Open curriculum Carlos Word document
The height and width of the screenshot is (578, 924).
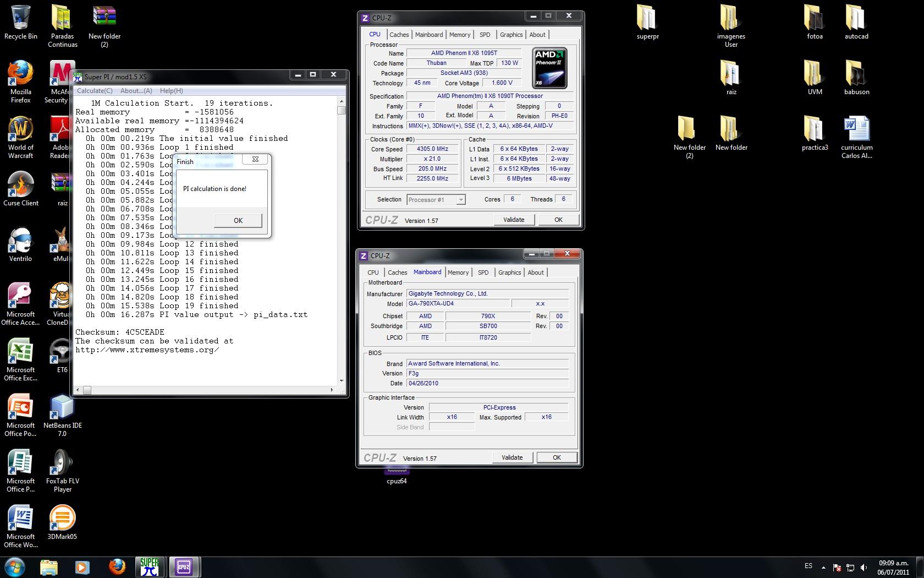[x=856, y=137]
